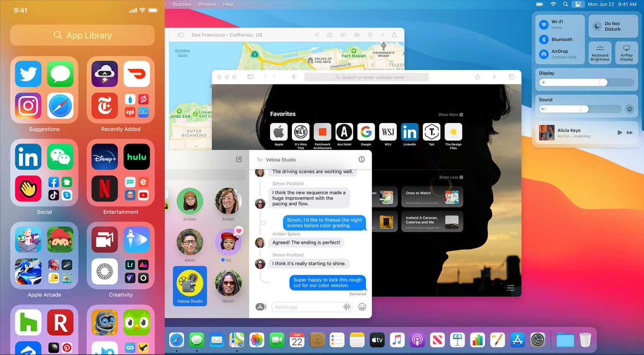
Task: Open the Help menu
Action: click(228, 4)
